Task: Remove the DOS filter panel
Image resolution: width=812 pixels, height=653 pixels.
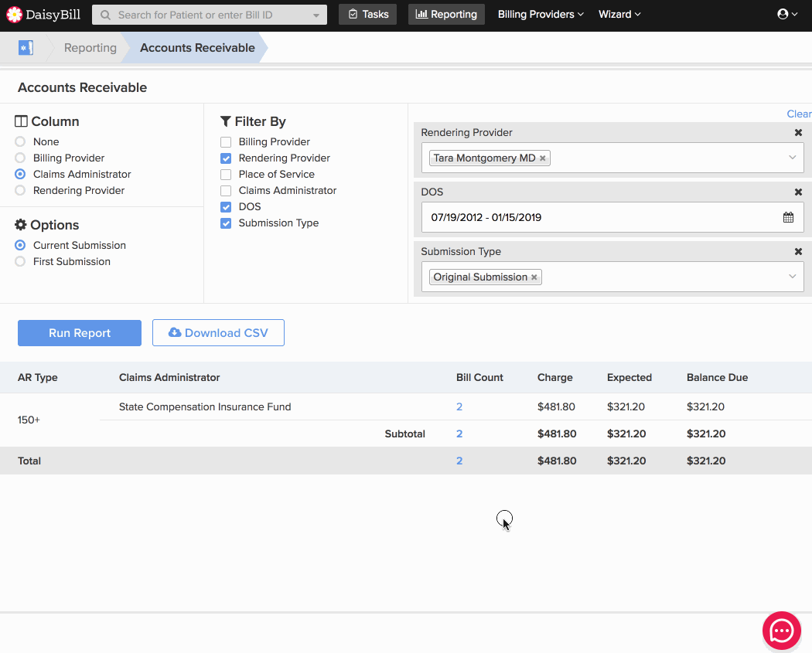Action: point(798,192)
